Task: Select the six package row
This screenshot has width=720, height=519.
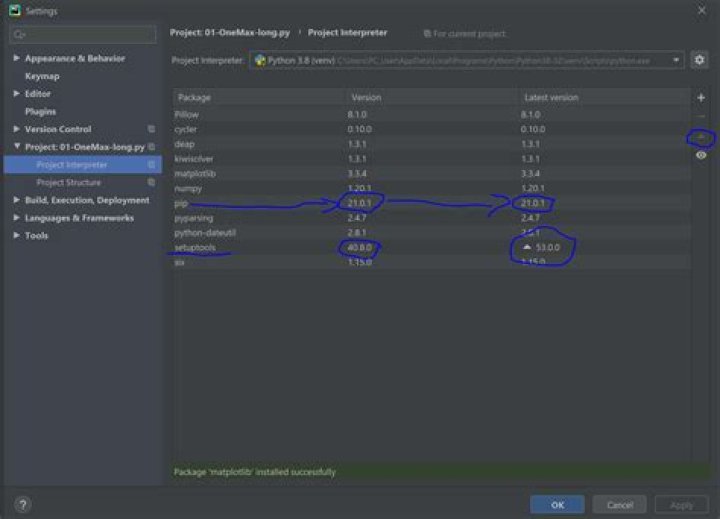Action: [432, 262]
